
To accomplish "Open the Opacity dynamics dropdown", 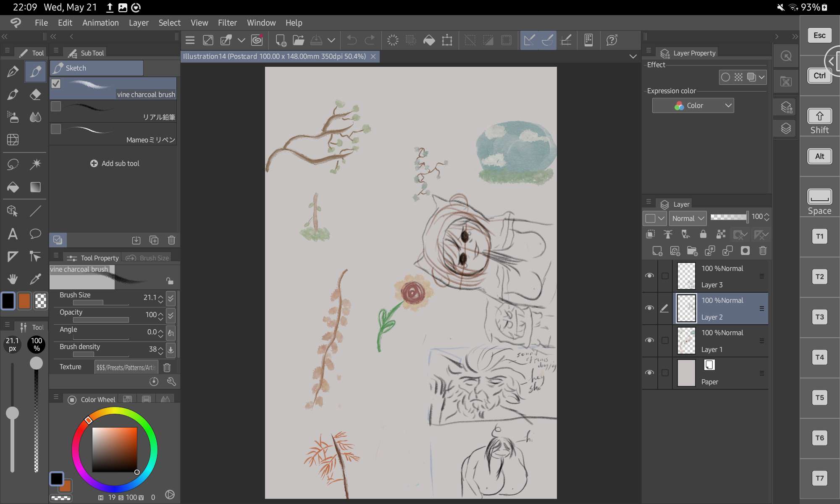I will tap(171, 315).
